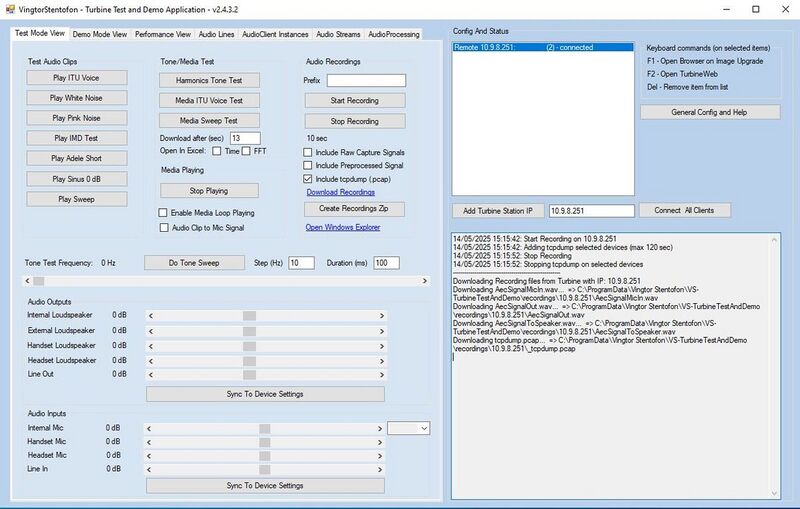Switch to Demo Mode View tab
This screenshot has height=509, width=800.
click(99, 34)
